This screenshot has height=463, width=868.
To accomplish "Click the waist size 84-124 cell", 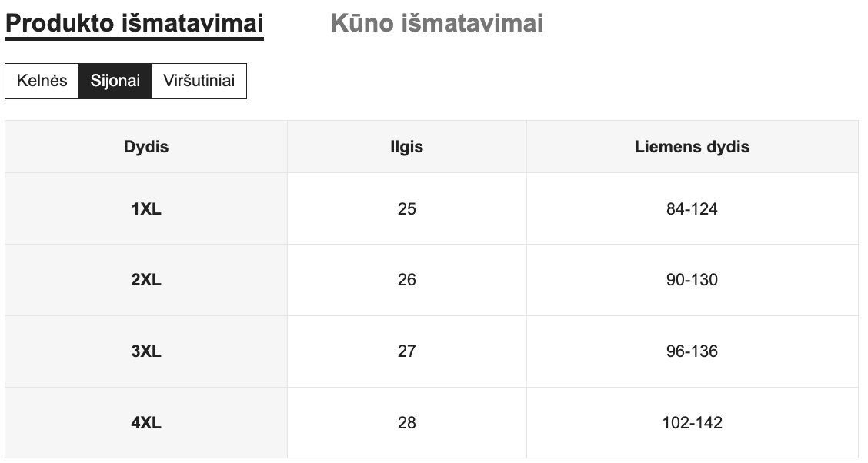I will [x=692, y=208].
